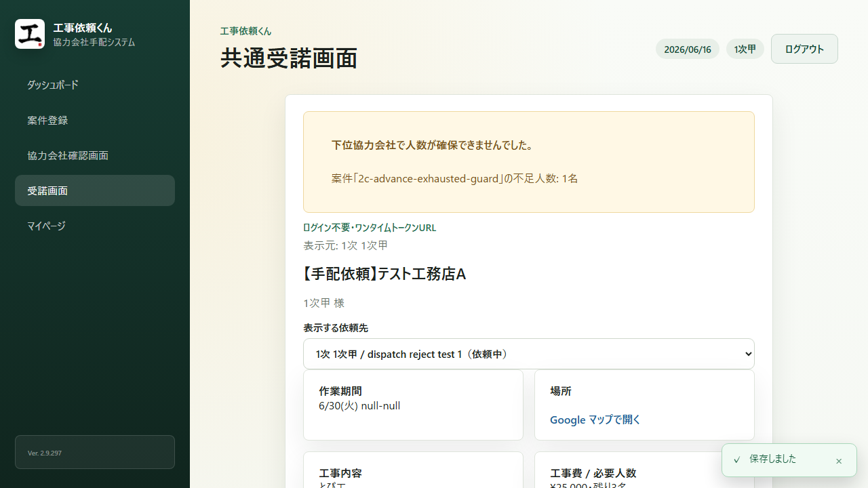Screen dimensions: 868x488
Task: Click the 1次甲 badge in the header
Action: click(x=745, y=49)
